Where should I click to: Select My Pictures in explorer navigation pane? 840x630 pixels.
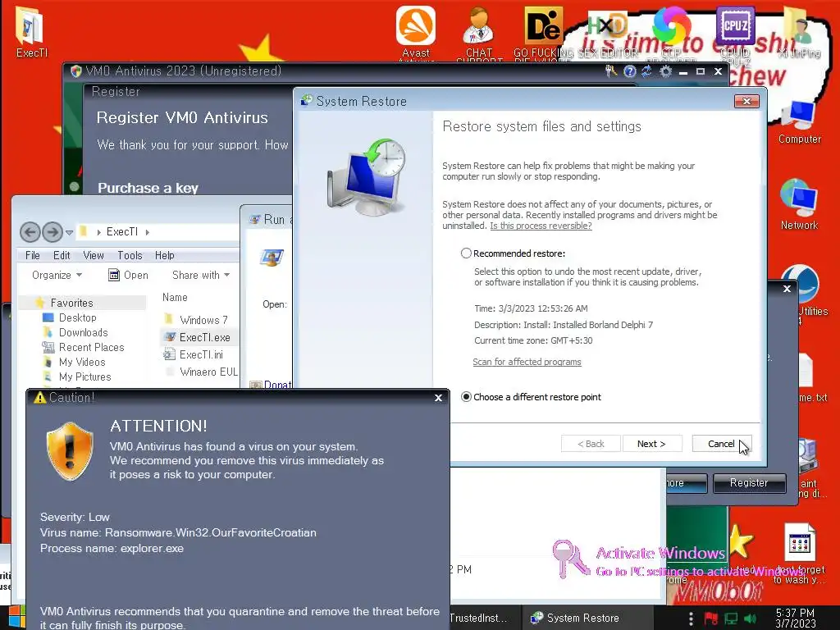(x=84, y=377)
